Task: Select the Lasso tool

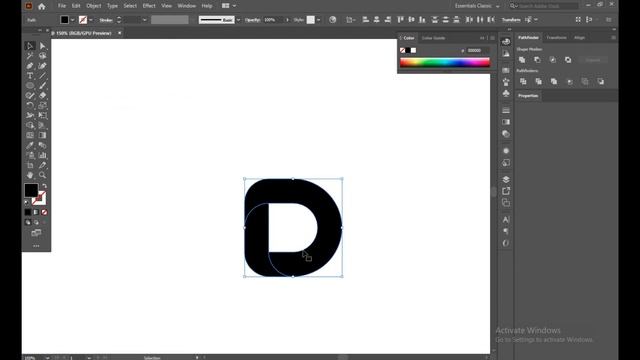Action: (42, 56)
